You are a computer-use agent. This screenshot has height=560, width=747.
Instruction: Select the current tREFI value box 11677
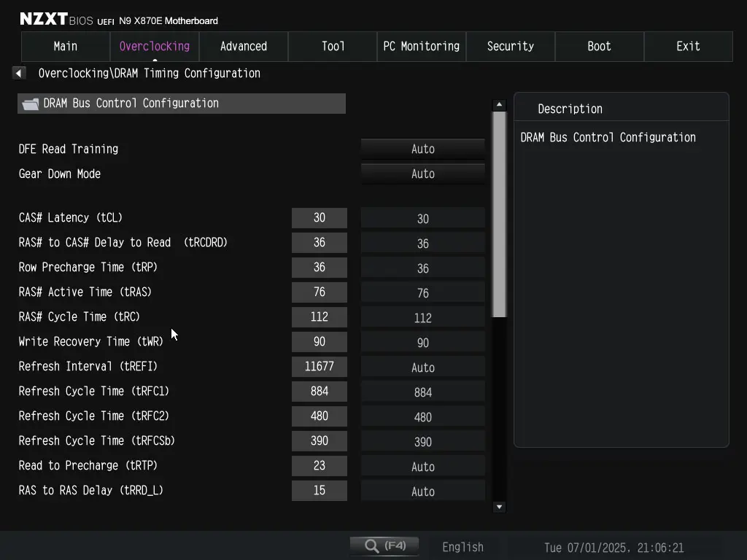point(320,366)
